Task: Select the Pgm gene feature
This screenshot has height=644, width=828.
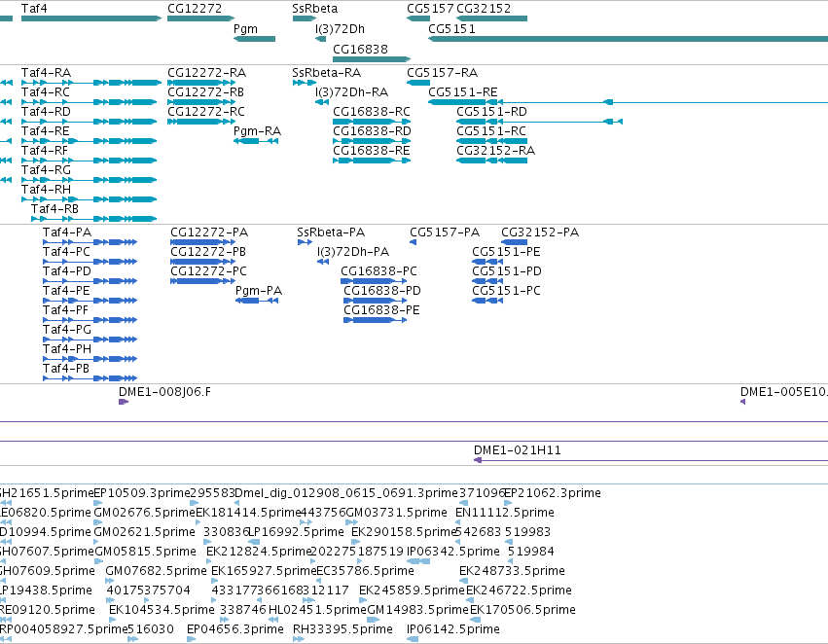Action: (255, 39)
